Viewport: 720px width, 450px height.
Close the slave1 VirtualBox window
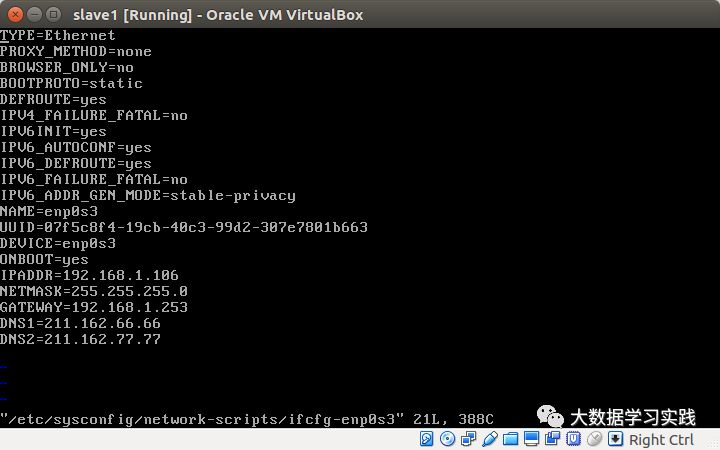[15, 15]
